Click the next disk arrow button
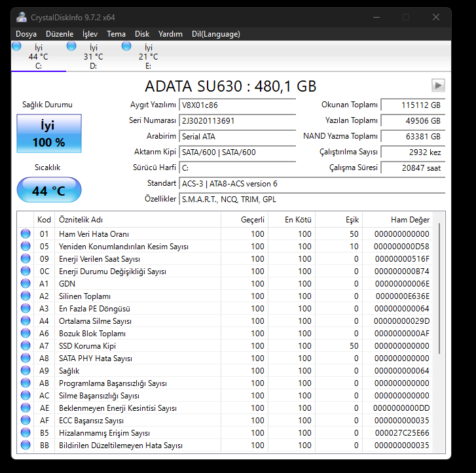The height and width of the screenshot is (473, 476). point(438,85)
